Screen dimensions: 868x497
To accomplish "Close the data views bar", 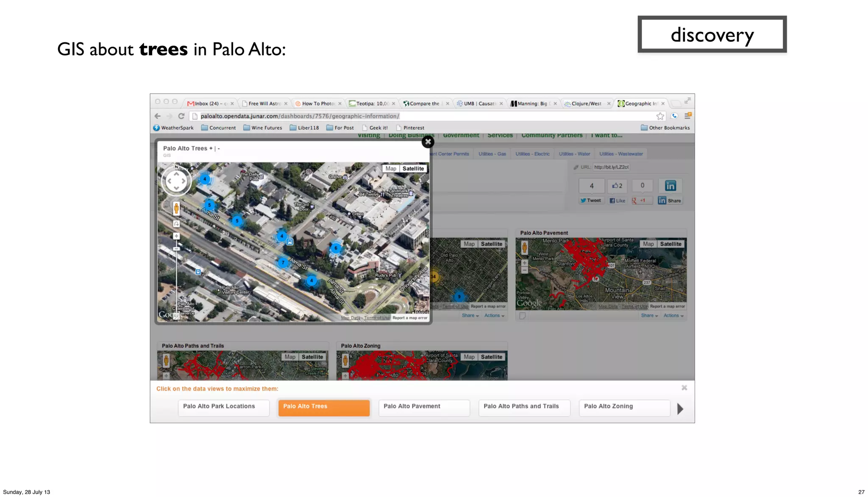I will (x=684, y=388).
